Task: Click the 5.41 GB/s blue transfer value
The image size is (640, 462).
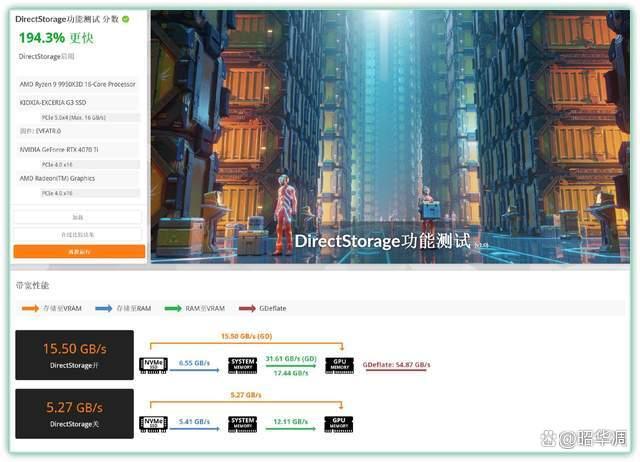Action: pos(194,421)
